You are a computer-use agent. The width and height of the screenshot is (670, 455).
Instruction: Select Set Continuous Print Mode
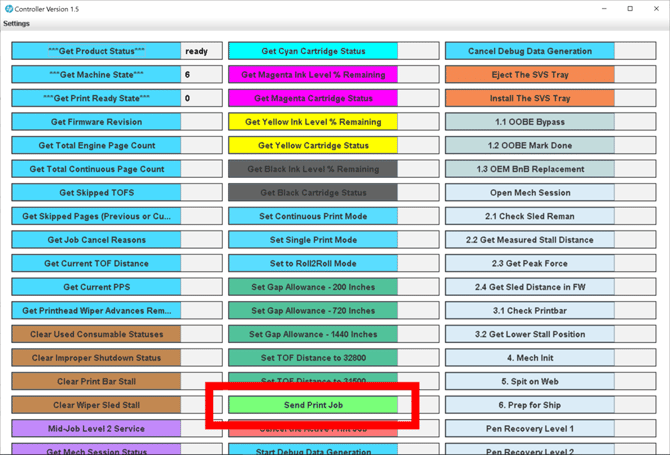[313, 216]
